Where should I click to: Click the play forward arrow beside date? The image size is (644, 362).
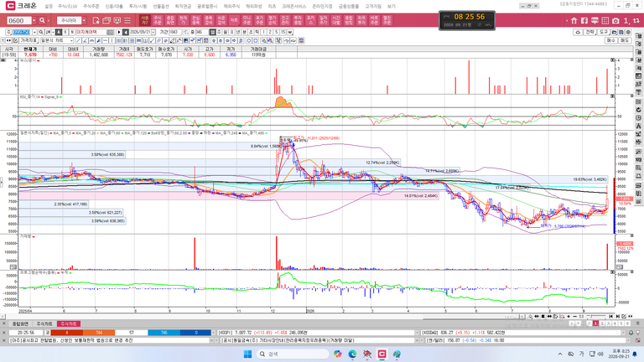click(119, 32)
